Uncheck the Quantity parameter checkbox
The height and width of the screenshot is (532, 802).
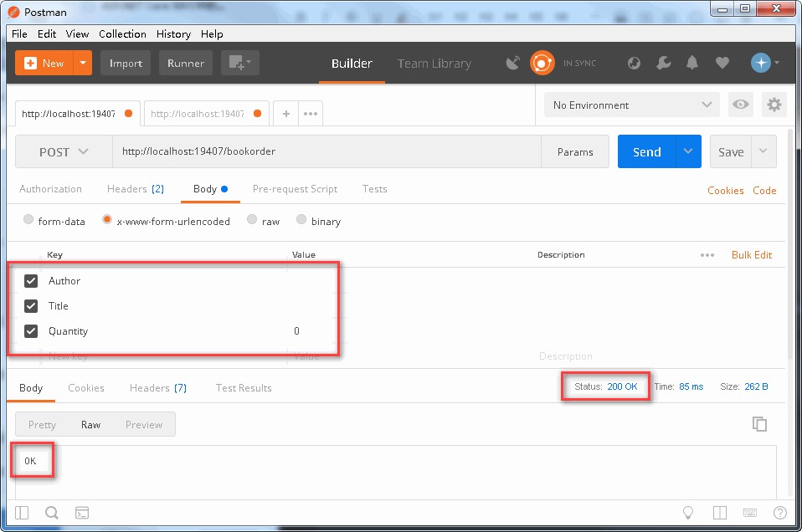(31, 331)
